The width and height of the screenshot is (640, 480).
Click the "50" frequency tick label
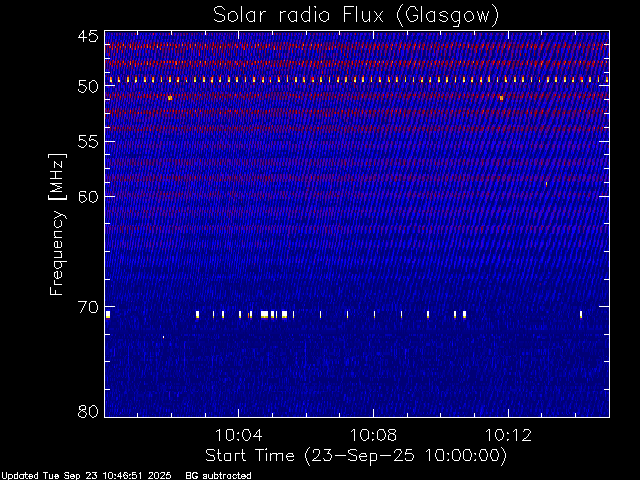88,87
